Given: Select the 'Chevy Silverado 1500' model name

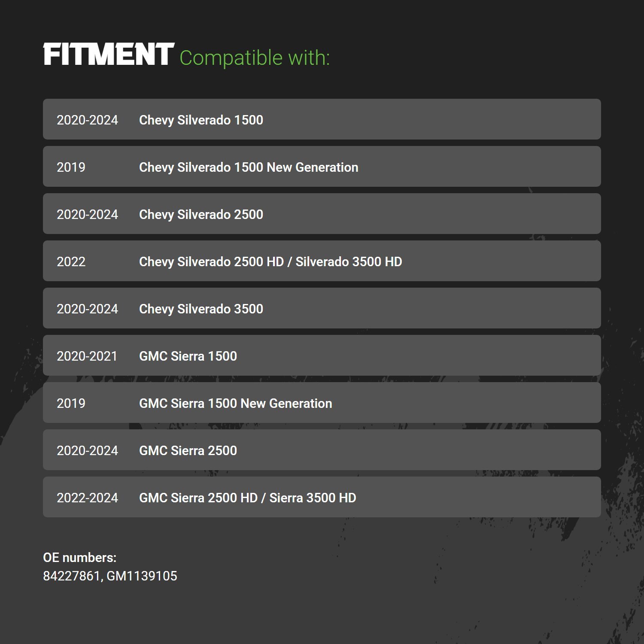Looking at the screenshot, I should (x=201, y=120).
